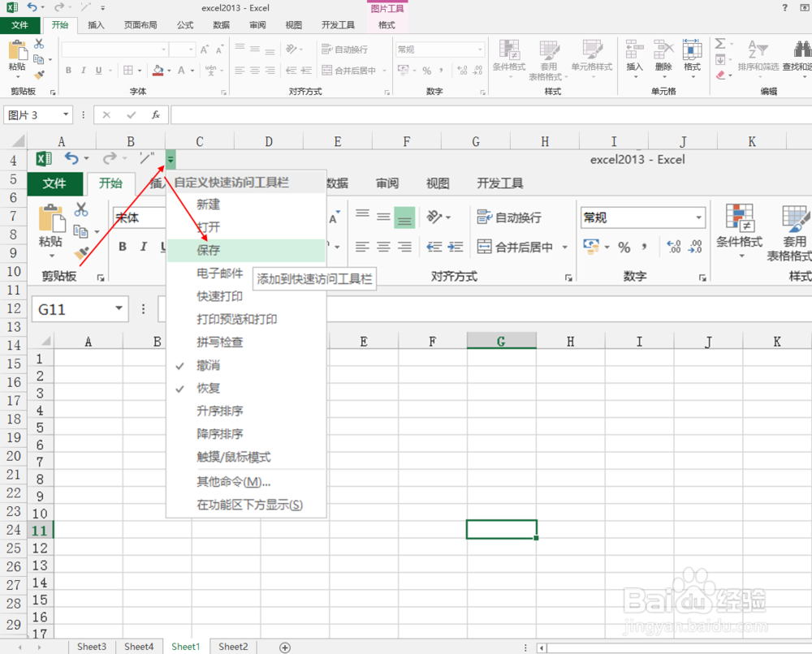Select Sort Ascending (升序排序) in the menu
Viewport: 812px width, 654px height.
247,411
